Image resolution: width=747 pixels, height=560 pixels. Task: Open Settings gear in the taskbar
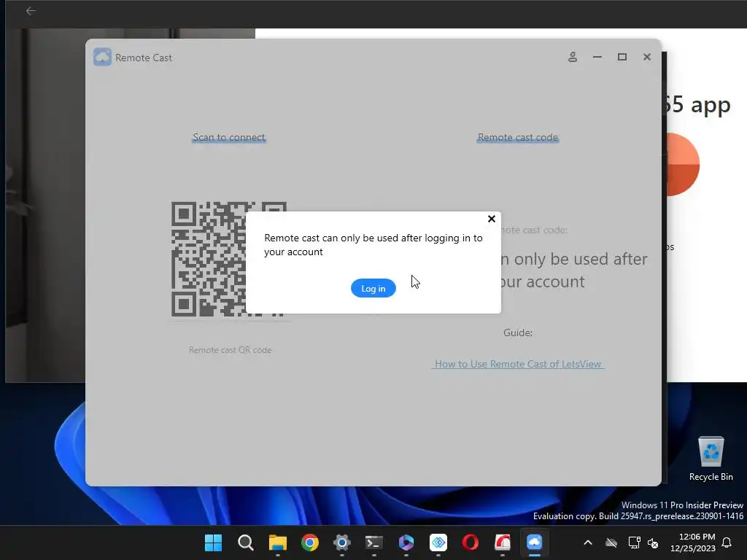coord(342,542)
